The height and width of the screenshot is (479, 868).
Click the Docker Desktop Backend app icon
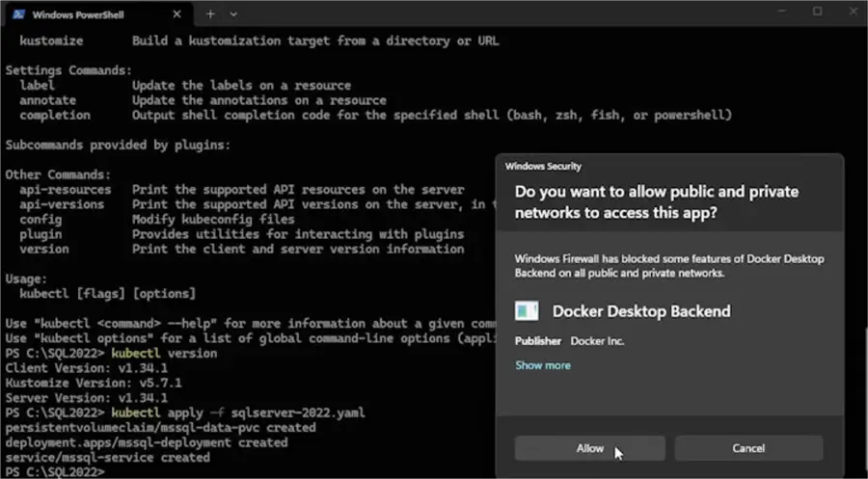527,311
